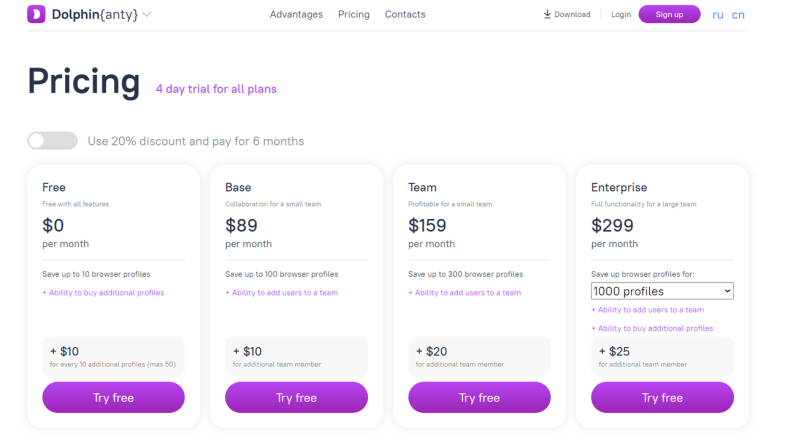This screenshot has height=443, width=785.
Task: Go to the Pricing nav item
Action: tap(353, 15)
